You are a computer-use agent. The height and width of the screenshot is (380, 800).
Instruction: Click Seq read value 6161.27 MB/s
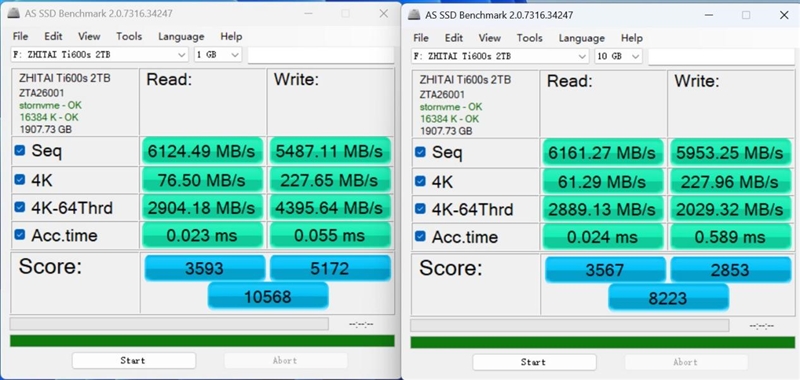point(603,152)
